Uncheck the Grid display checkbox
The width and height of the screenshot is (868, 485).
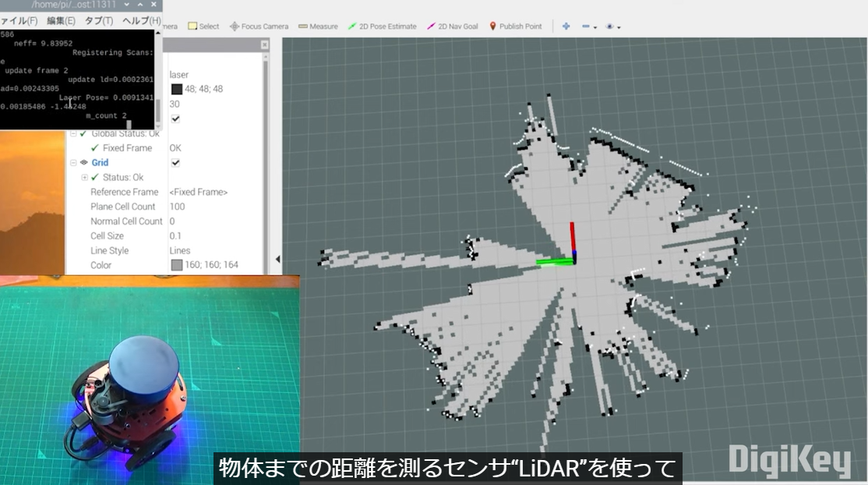(175, 163)
